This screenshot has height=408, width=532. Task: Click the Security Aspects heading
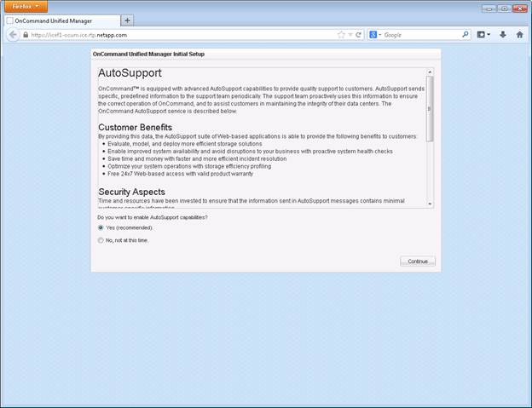(131, 192)
